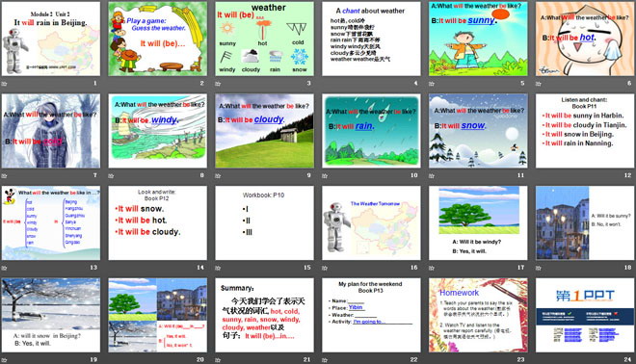The image size is (636, 364).
Task: Click slide number label '20'
Action: point(200,359)
